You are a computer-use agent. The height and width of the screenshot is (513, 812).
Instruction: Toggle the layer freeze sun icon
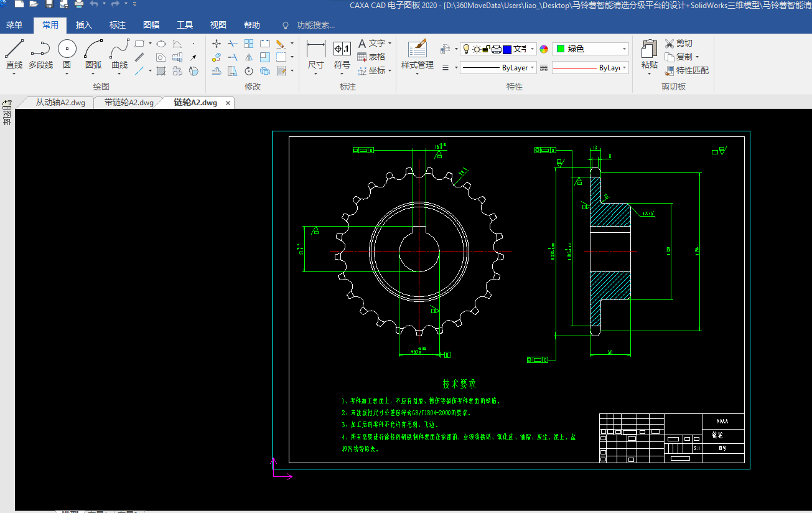click(x=477, y=49)
